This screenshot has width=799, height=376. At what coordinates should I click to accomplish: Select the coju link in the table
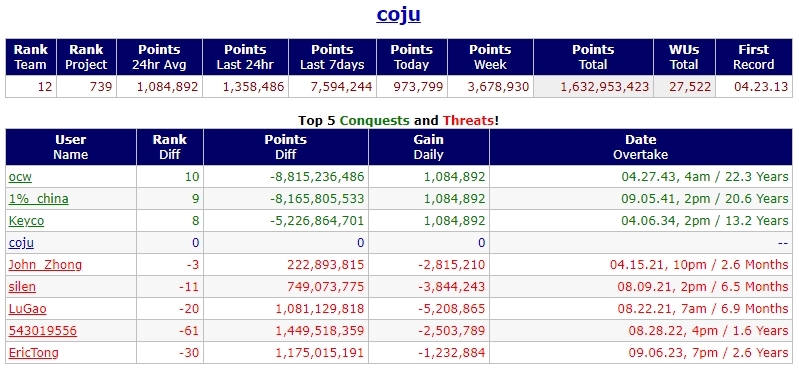pyautogui.click(x=21, y=243)
